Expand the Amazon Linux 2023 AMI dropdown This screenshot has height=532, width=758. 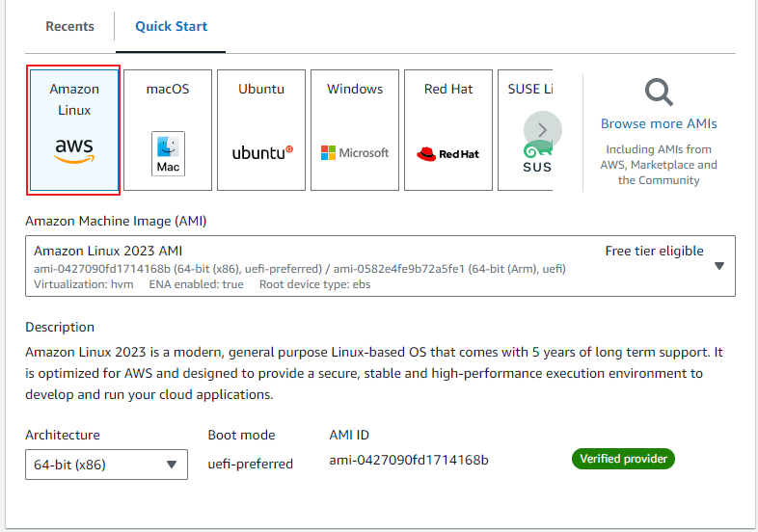[x=380, y=266]
